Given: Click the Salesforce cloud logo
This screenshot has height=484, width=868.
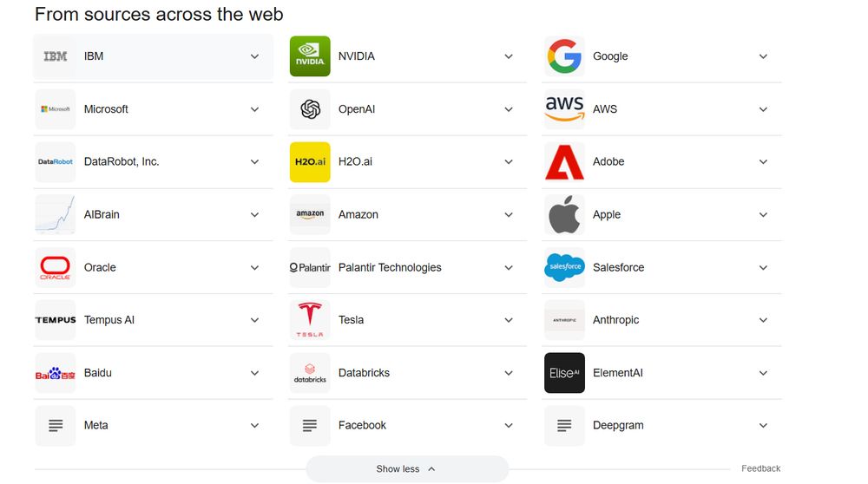Looking at the screenshot, I should (x=564, y=267).
